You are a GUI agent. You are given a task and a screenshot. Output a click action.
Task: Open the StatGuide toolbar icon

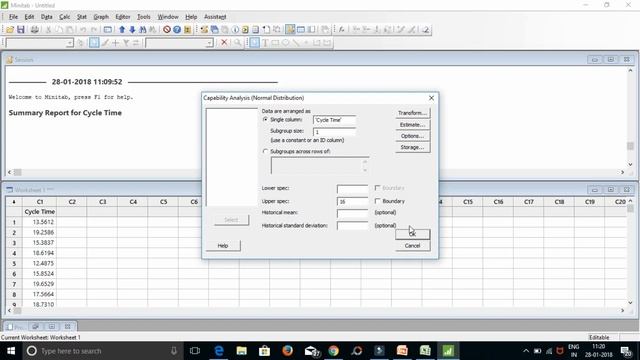[187, 29]
